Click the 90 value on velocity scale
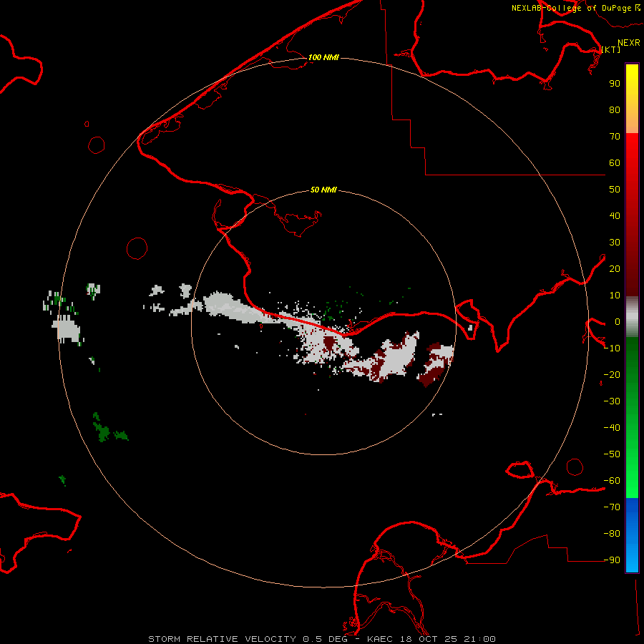 615,84
